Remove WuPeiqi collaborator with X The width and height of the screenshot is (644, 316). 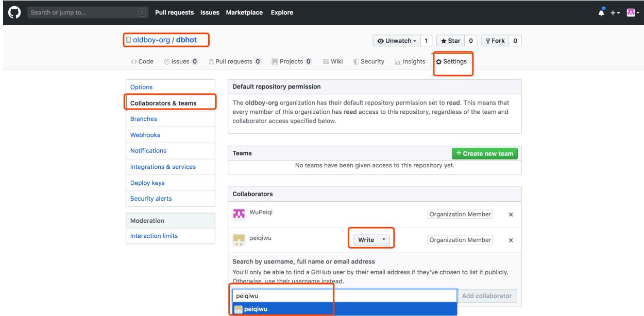(x=511, y=214)
